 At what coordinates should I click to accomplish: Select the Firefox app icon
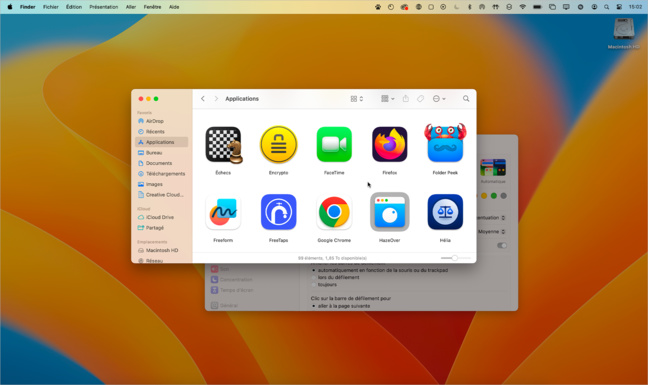click(x=389, y=145)
